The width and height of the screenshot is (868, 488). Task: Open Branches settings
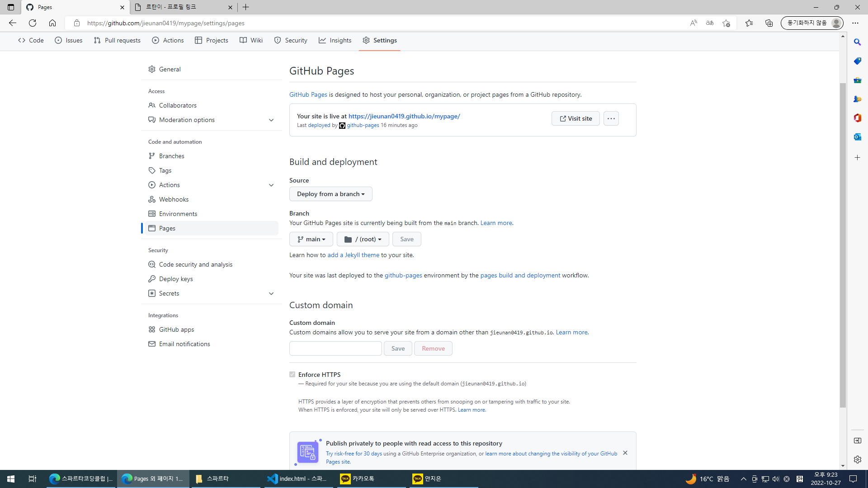212,156
